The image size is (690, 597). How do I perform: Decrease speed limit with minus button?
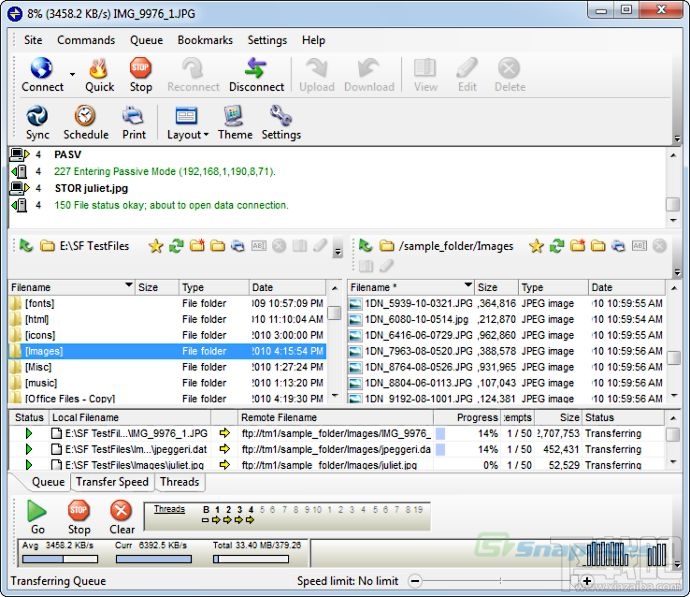click(x=415, y=581)
